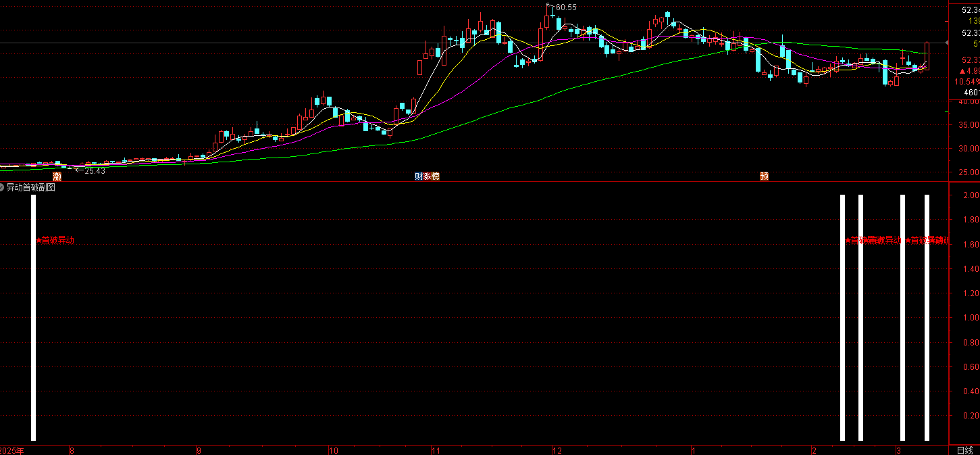The image size is (980, 455).
Task: Click the 榜 marker icon
Action: click(435, 176)
